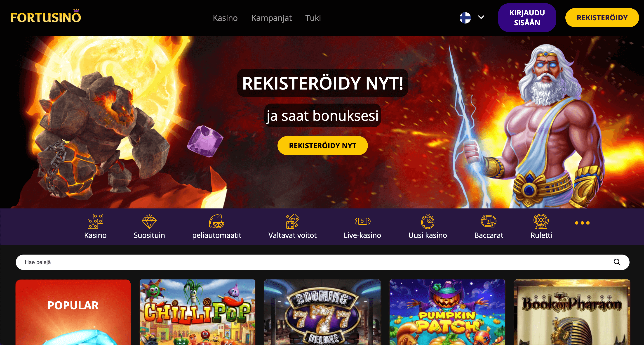Click the yellow Rekisteröidy header button

pyautogui.click(x=602, y=18)
